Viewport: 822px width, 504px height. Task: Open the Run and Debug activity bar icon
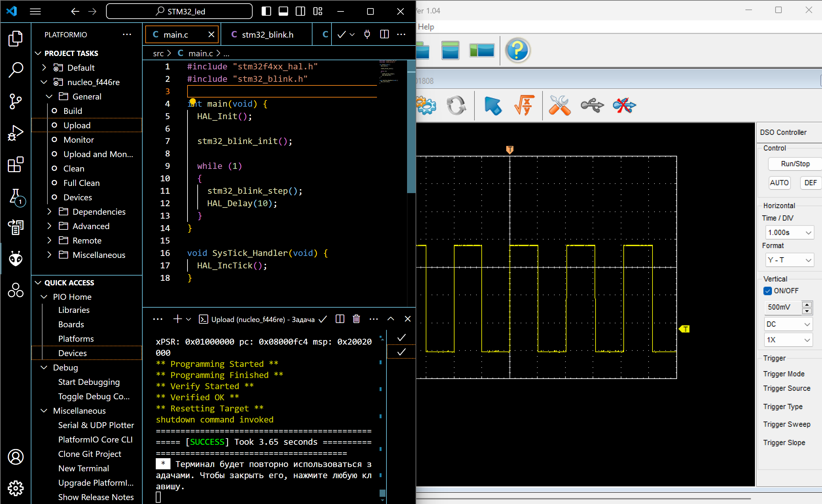(15, 133)
